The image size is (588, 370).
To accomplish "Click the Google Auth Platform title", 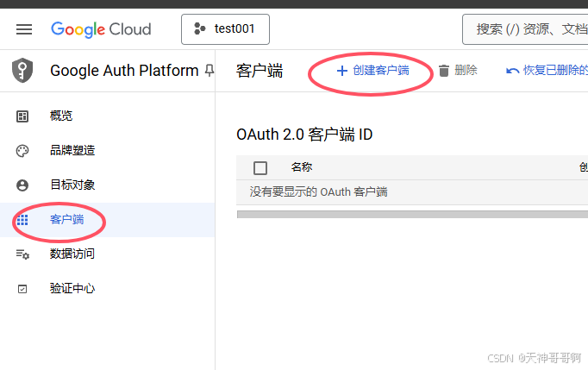I will point(124,71).
